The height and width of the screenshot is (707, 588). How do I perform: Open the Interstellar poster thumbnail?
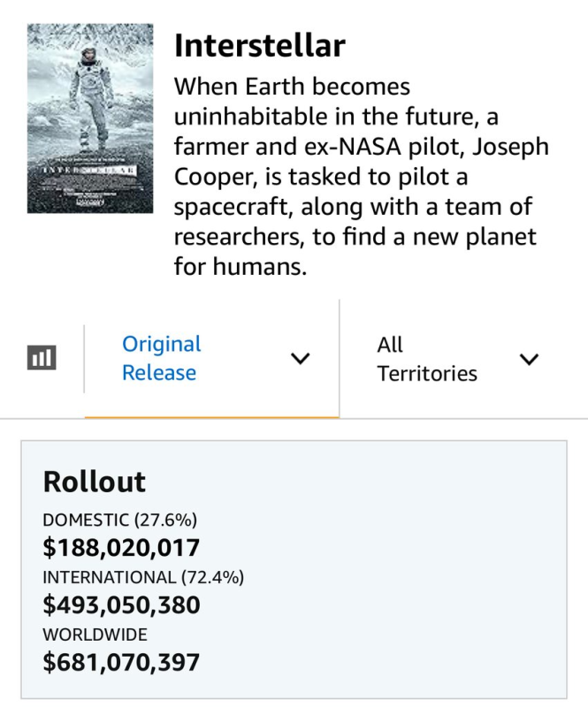[83, 118]
